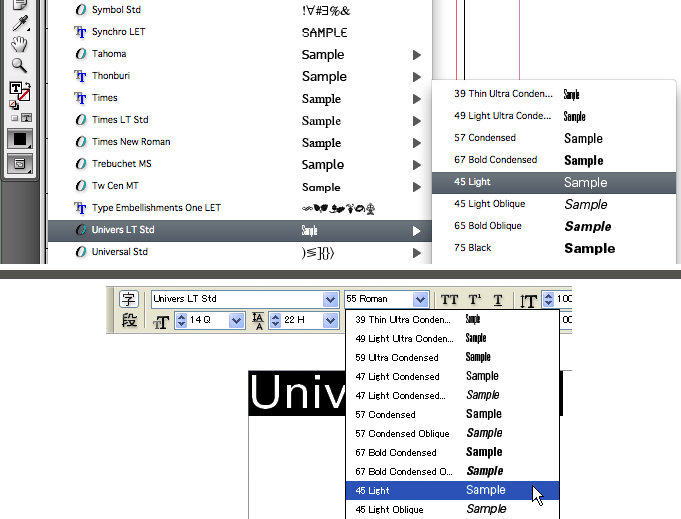Choose Tw Cen MT font
Image resolution: width=681 pixels, height=519 pixels.
coord(240,186)
